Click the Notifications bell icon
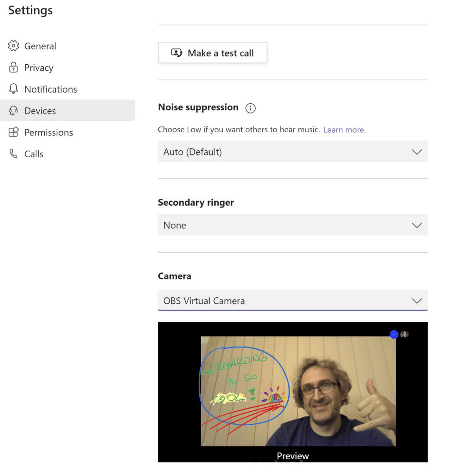The width and height of the screenshot is (454, 476). (x=14, y=89)
